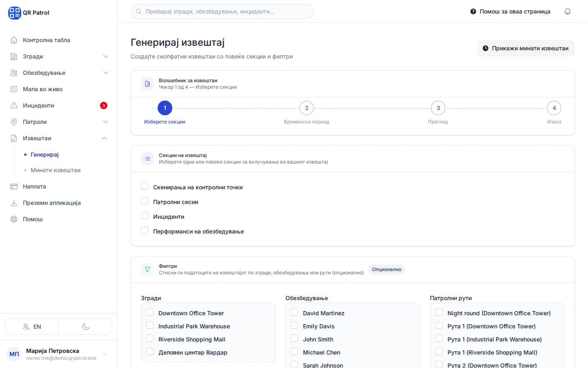This screenshot has width=588, height=368.
Task: Focus the Пребарај search field
Action: click(x=222, y=11)
